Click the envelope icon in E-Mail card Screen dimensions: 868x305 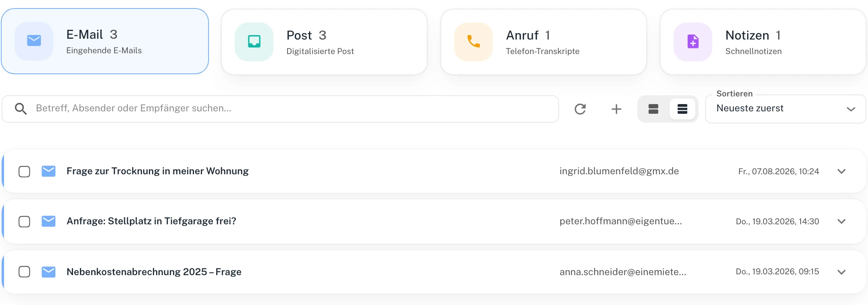[x=34, y=41]
